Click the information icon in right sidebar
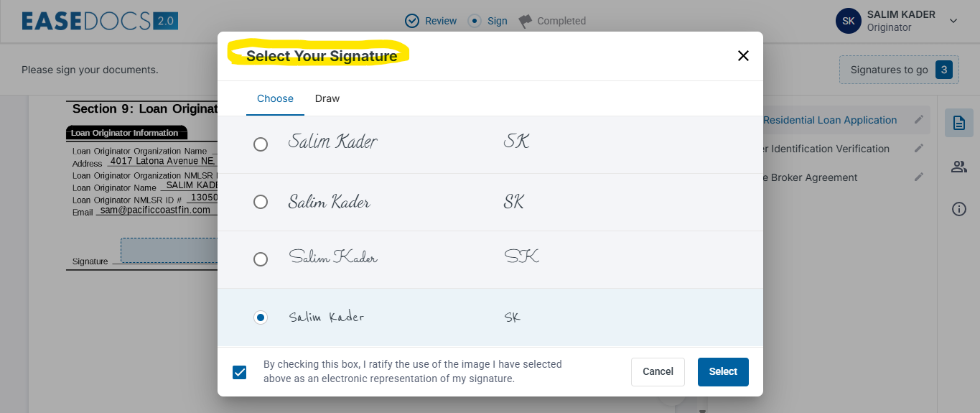The width and height of the screenshot is (980, 413). 958,209
